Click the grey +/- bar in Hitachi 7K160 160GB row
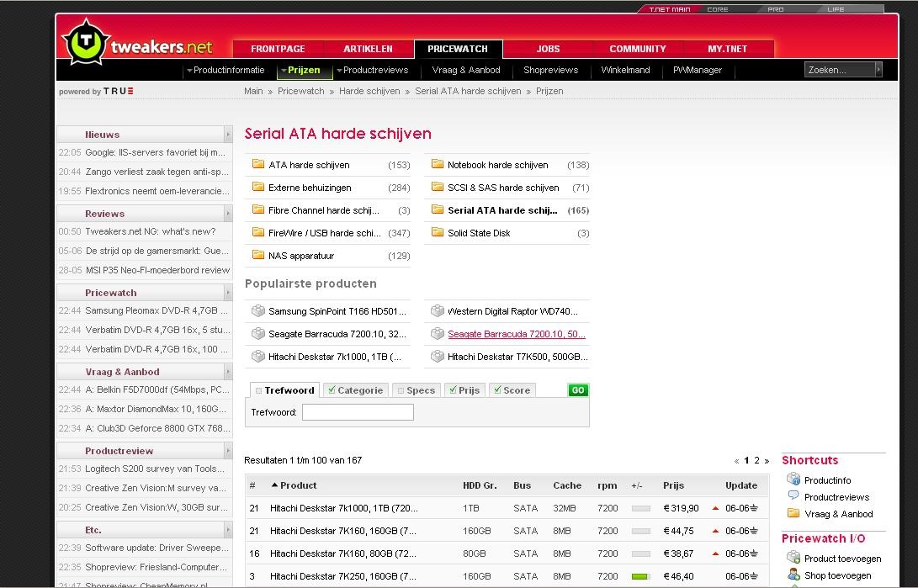918x588 pixels. (641, 532)
